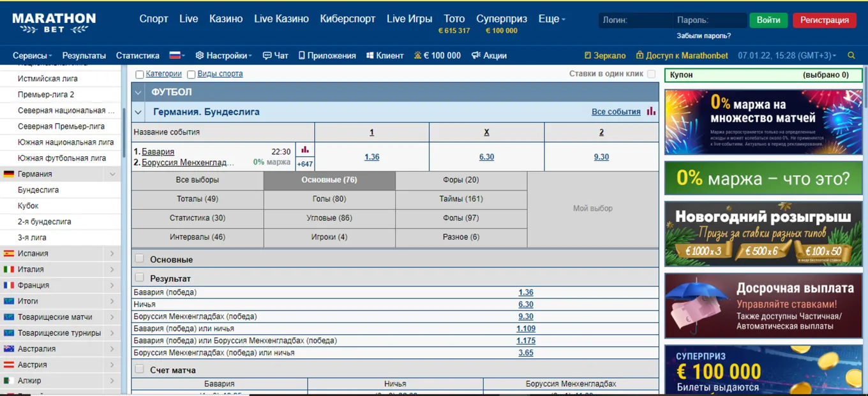Screen dimensions: 868x396
Task: Tick the Категории checkbox
Action: [140, 75]
